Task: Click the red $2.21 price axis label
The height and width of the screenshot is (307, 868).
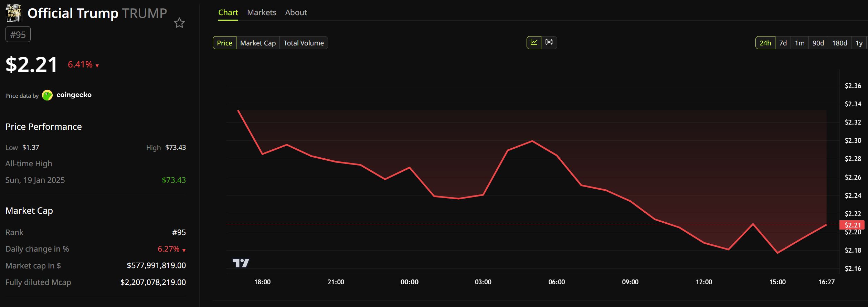Action: (x=852, y=225)
